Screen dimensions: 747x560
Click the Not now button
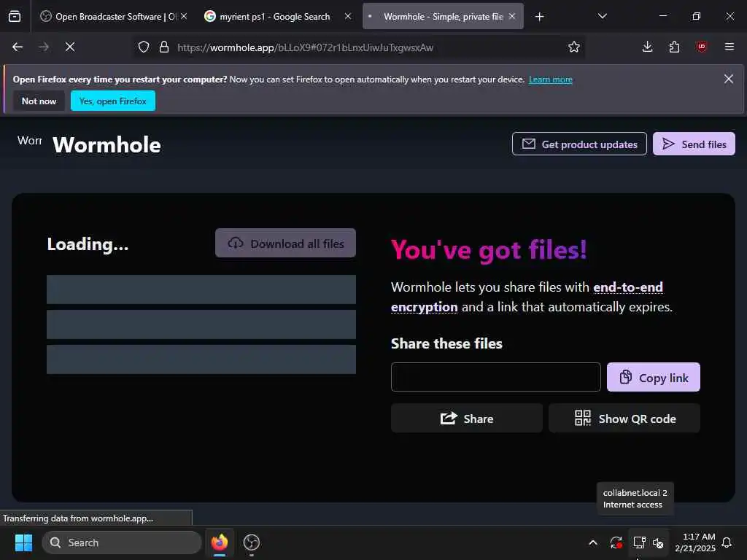39,101
